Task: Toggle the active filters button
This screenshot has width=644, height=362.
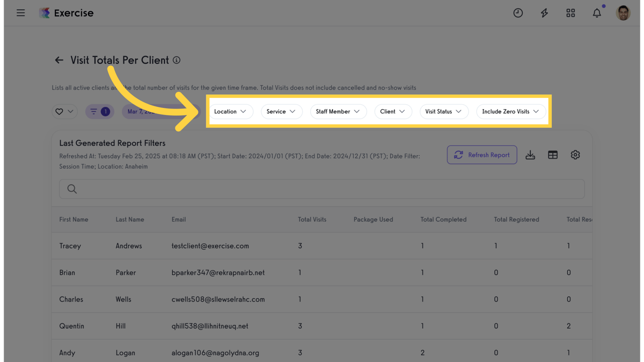Action: coord(99,112)
